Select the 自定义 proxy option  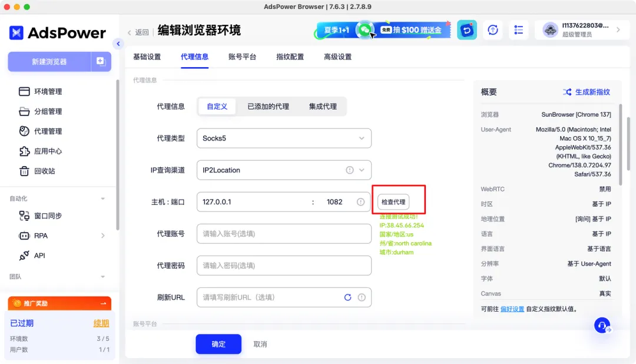click(217, 107)
